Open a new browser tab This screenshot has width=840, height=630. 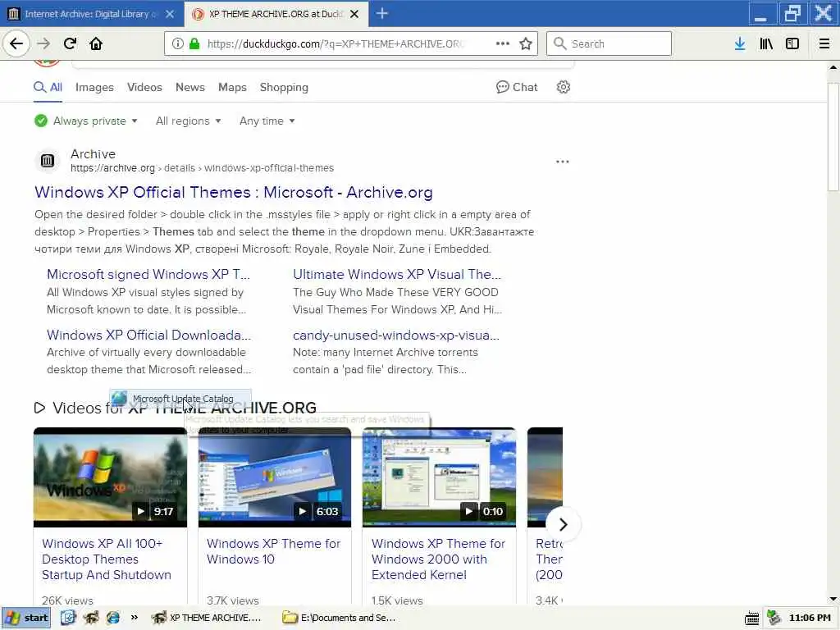coord(382,13)
